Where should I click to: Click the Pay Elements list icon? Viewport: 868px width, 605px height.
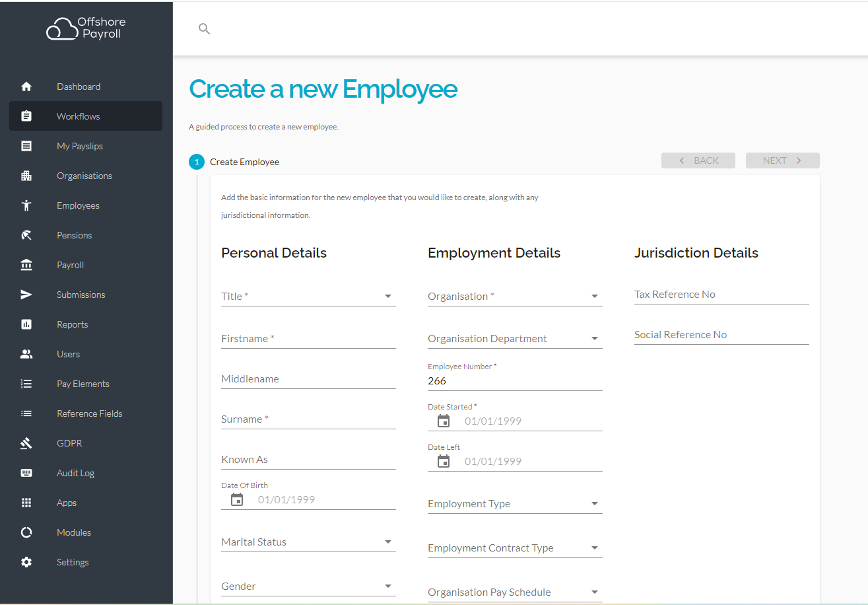coord(26,384)
